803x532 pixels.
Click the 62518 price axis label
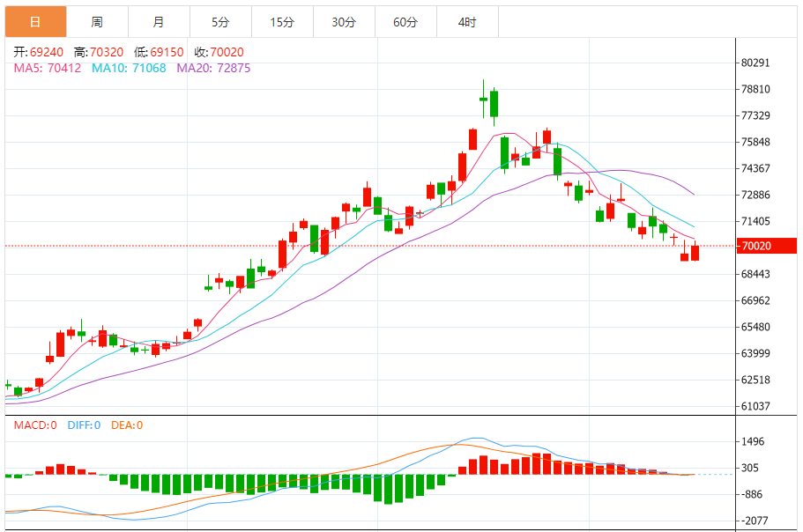pos(756,381)
